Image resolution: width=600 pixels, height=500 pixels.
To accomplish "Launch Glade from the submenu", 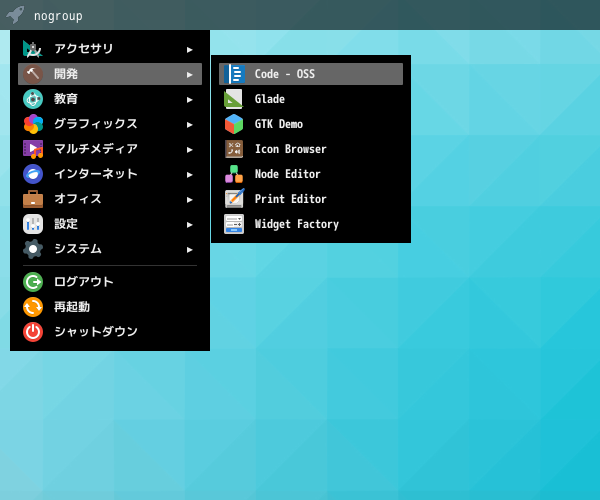I will pyautogui.click(x=311, y=99).
